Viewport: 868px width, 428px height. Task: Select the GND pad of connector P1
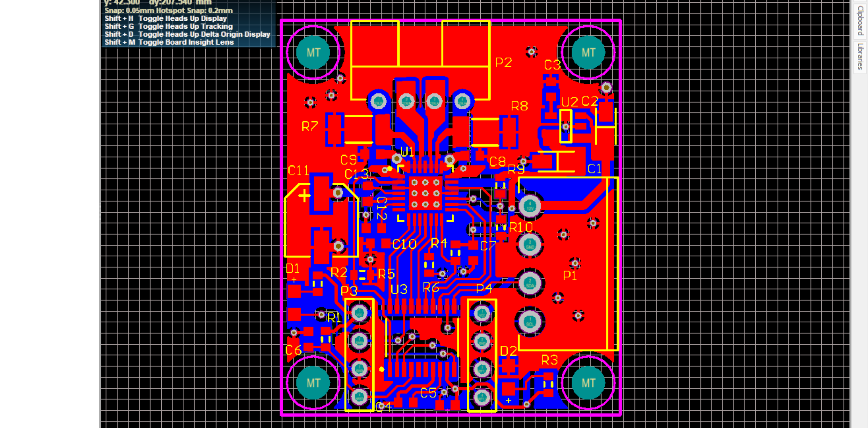530,245
